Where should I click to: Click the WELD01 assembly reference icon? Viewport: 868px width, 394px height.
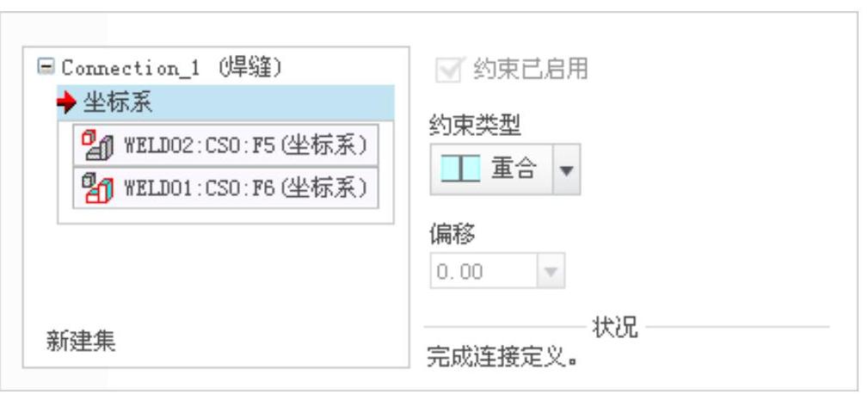pos(97,188)
